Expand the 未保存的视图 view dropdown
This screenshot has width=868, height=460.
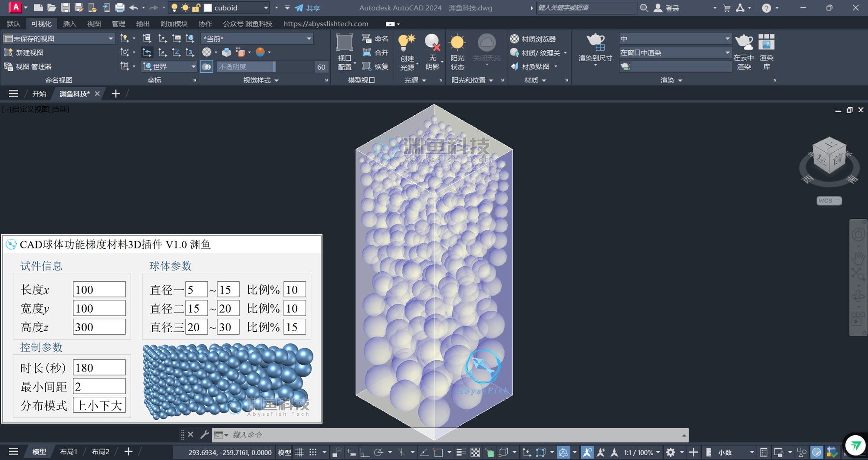110,39
